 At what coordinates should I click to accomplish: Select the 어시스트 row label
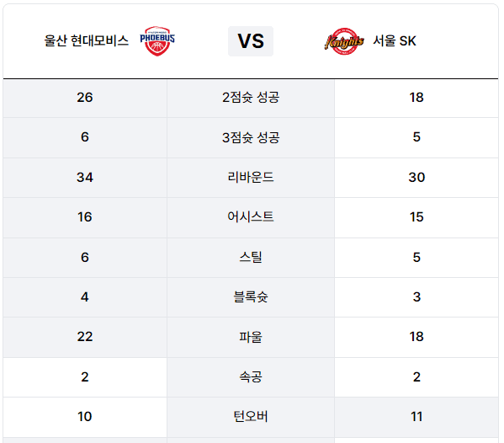coord(251,216)
